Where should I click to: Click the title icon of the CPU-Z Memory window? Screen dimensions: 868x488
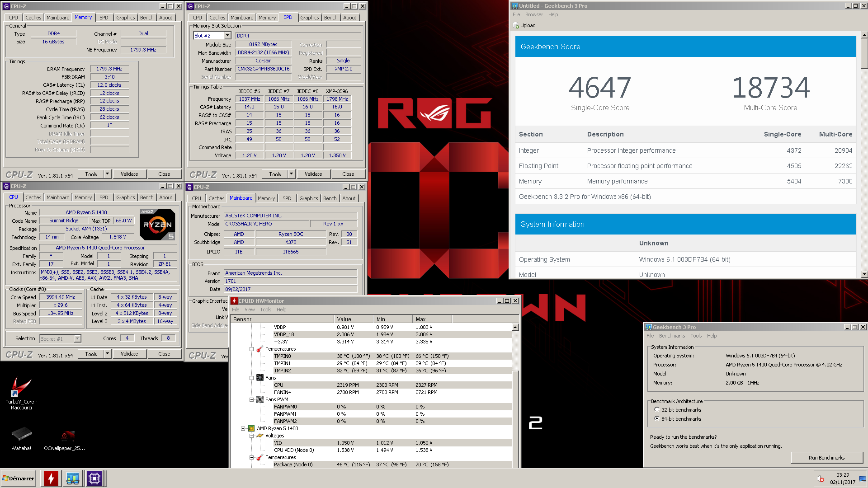pos(6,6)
